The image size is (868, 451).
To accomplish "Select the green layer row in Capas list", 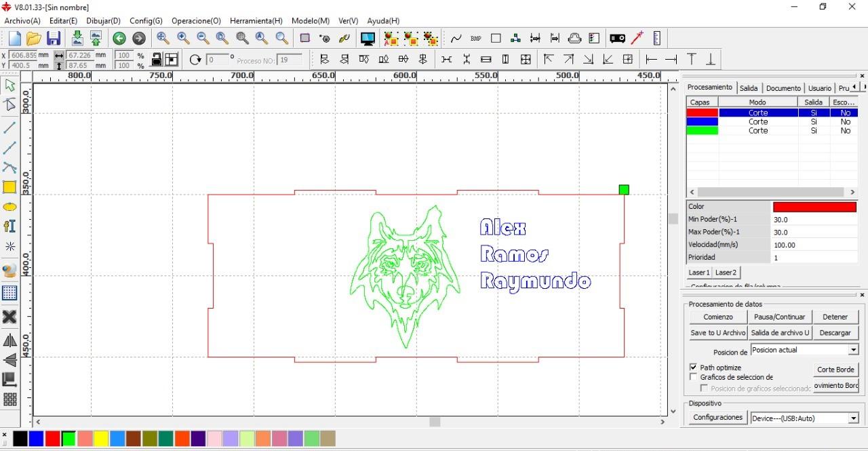I will pyautogui.click(x=772, y=131).
